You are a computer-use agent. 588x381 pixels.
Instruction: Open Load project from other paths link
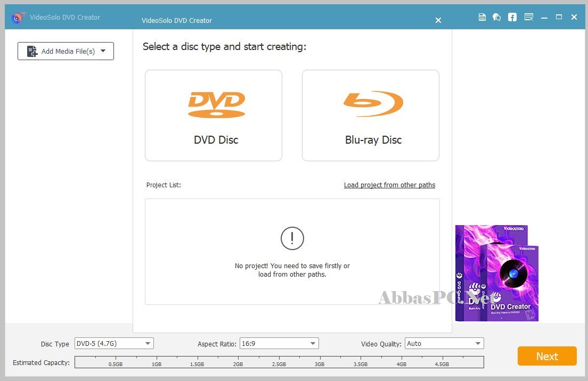(390, 185)
